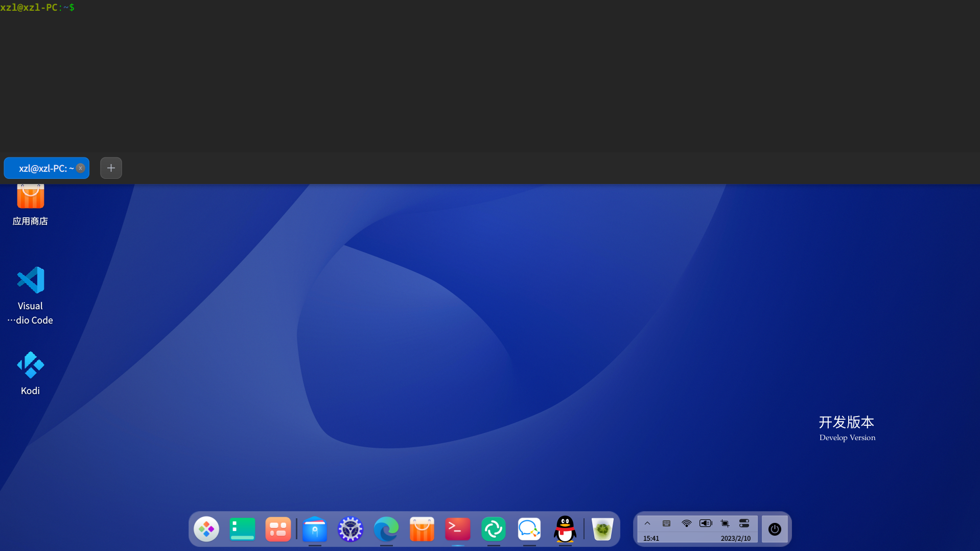This screenshot has height=551, width=980.
Task: Open the file manager from the dock
Action: click(315, 529)
